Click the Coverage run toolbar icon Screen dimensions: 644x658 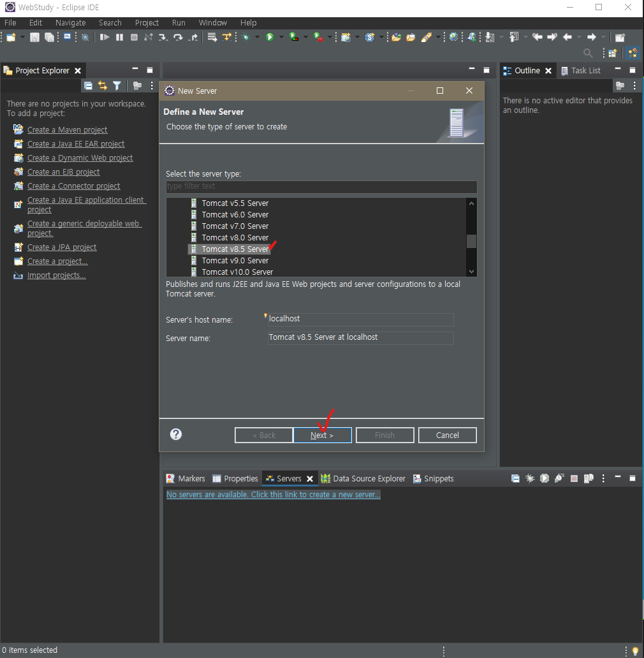pyautogui.click(x=294, y=38)
